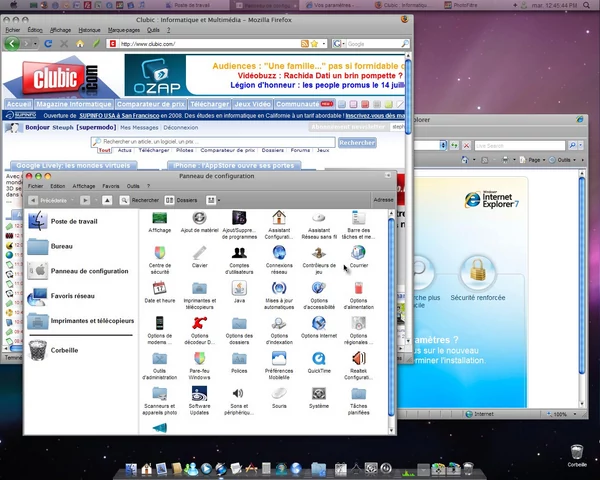Click IE Live Search field
This screenshot has width=600, height=480.
[x=520, y=145]
